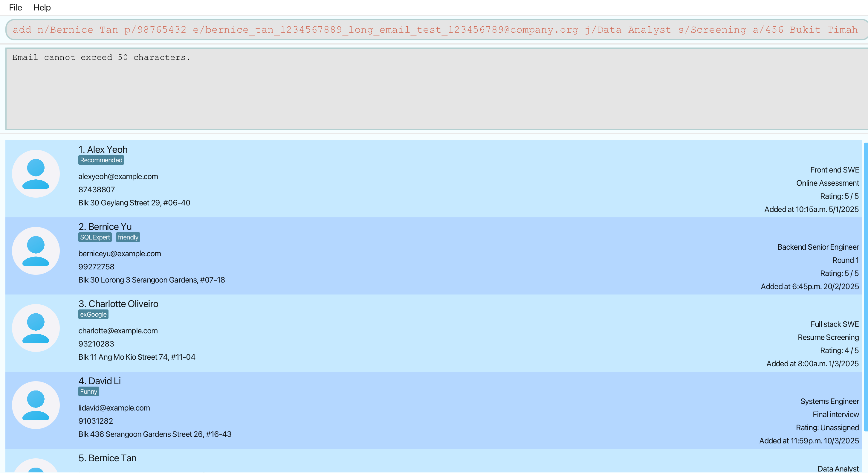This screenshot has height=473, width=868.
Task: Click the command input field
Action: [437, 30]
